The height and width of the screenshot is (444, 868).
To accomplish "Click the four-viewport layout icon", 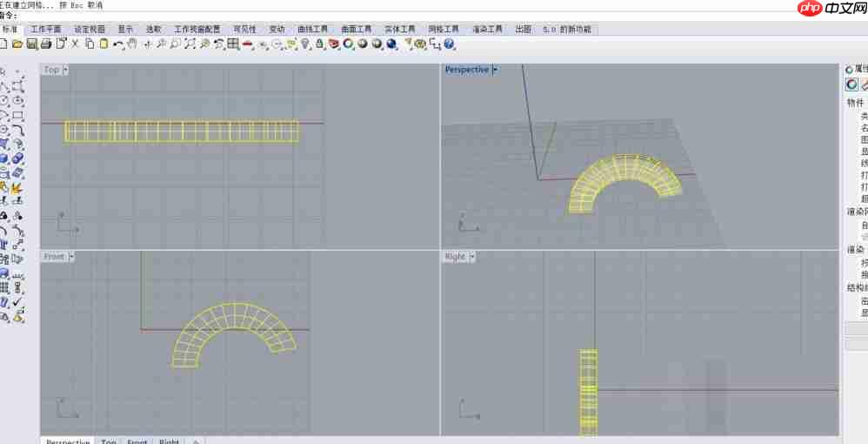I will (x=233, y=44).
